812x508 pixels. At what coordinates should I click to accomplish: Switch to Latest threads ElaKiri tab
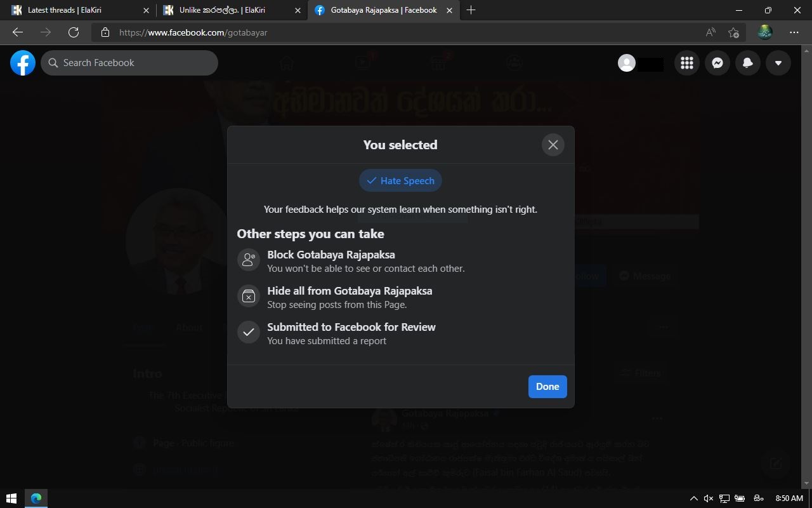[79, 10]
